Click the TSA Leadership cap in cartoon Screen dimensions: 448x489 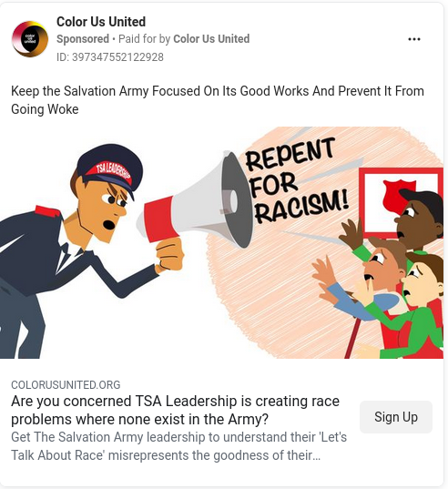pos(110,168)
